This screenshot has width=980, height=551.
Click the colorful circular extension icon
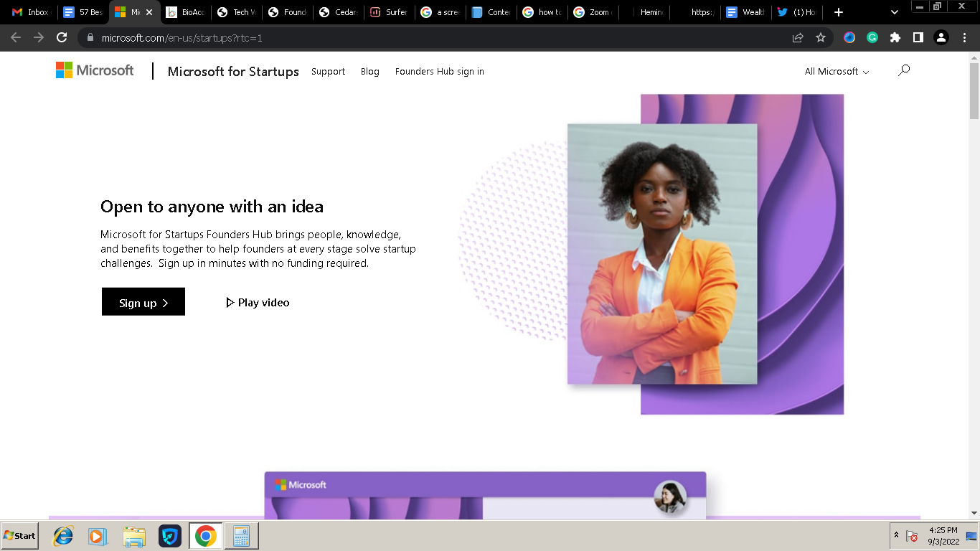tap(849, 37)
